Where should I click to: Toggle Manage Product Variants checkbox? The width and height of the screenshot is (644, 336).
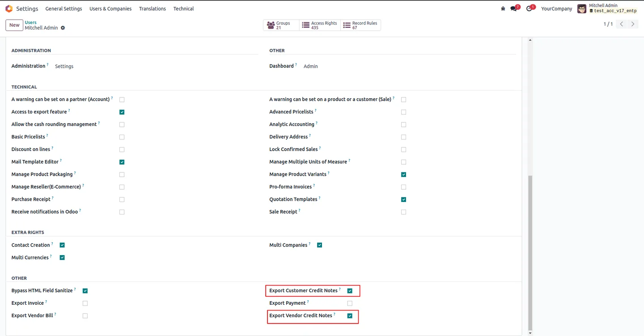click(x=403, y=175)
